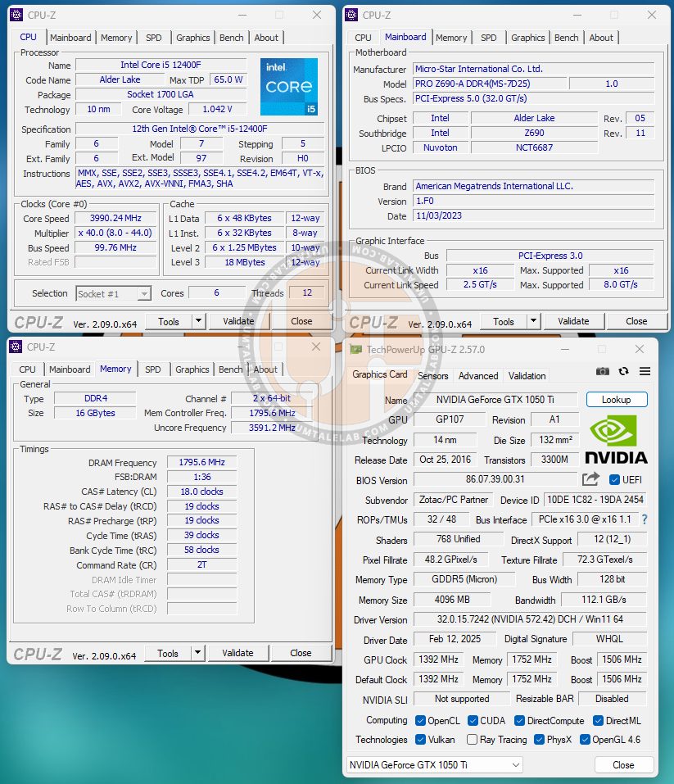Toggle the Vulkan checkbox
This screenshot has height=784, width=674.
[x=420, y=740]
